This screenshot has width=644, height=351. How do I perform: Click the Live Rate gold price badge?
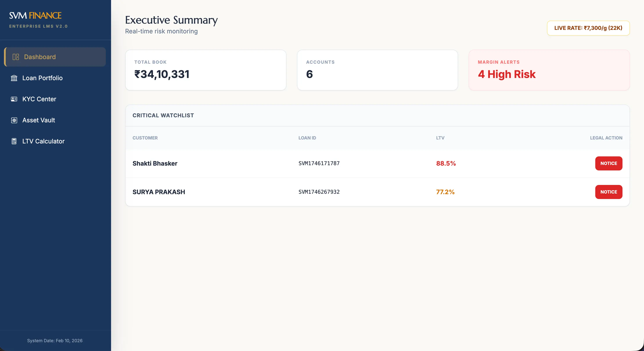[588, 28]
